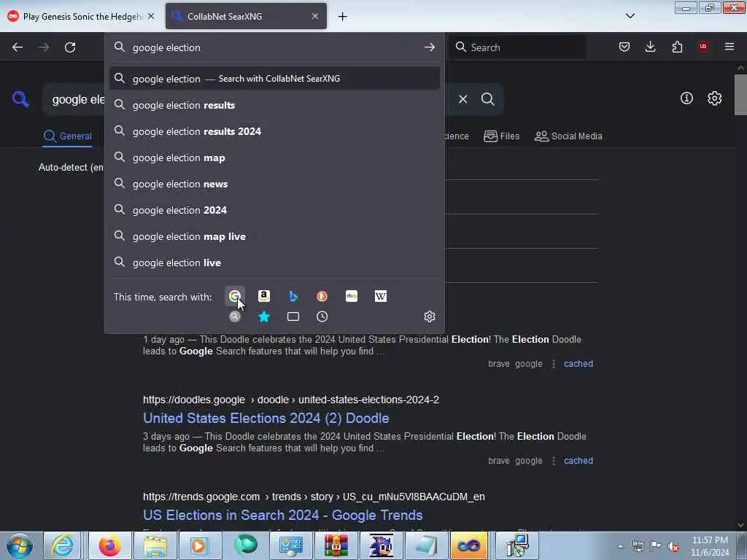Click the toolbar Search box
Screen dimensions: 747x560
(519, 47)
